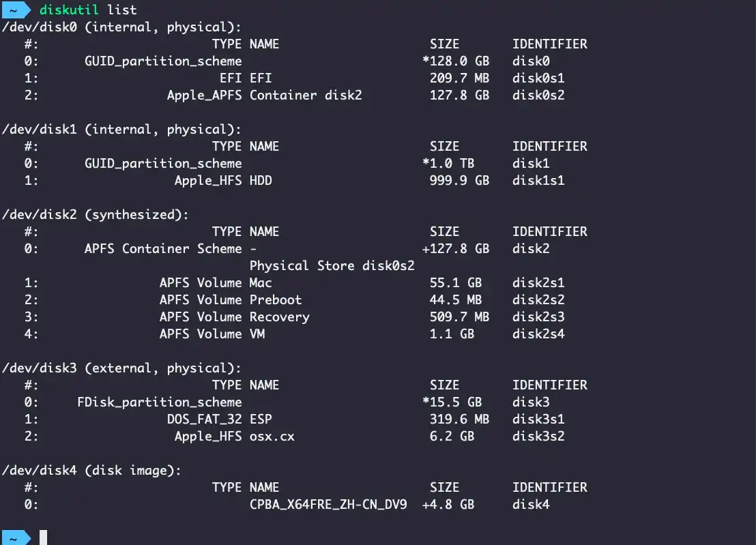The height and width of the screenshot is (545, 756).
Task: Click the Mac volume name
Action: (x=261, y=283)
